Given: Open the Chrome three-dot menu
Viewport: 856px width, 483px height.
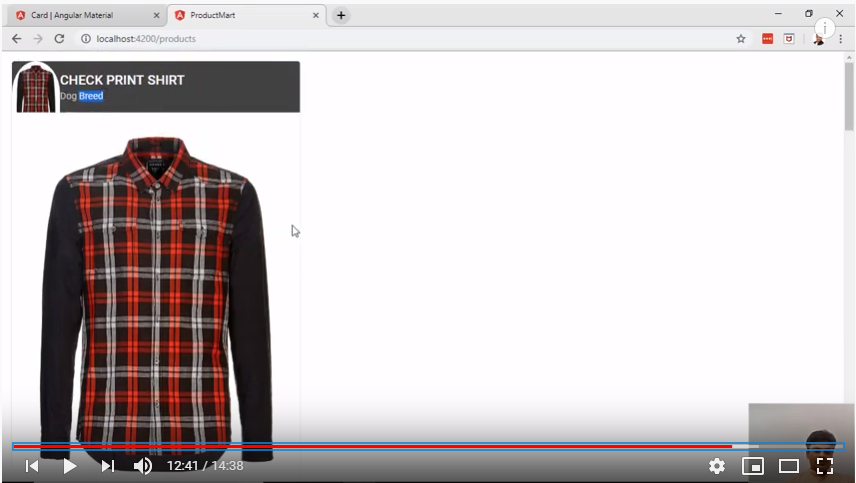Looking at the screenshot, I should [841, 39].
